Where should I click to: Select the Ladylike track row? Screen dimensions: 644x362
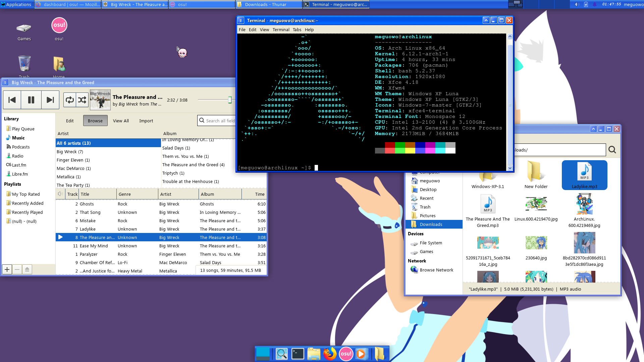(161, 229)
